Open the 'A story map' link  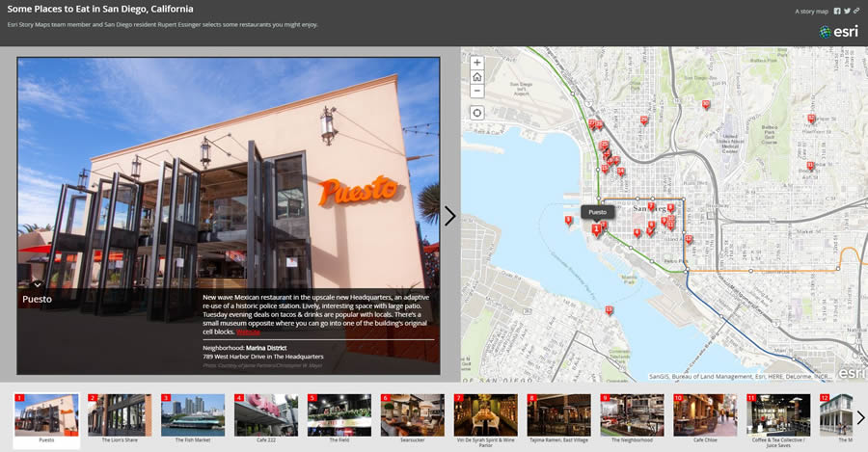[811, 12]
